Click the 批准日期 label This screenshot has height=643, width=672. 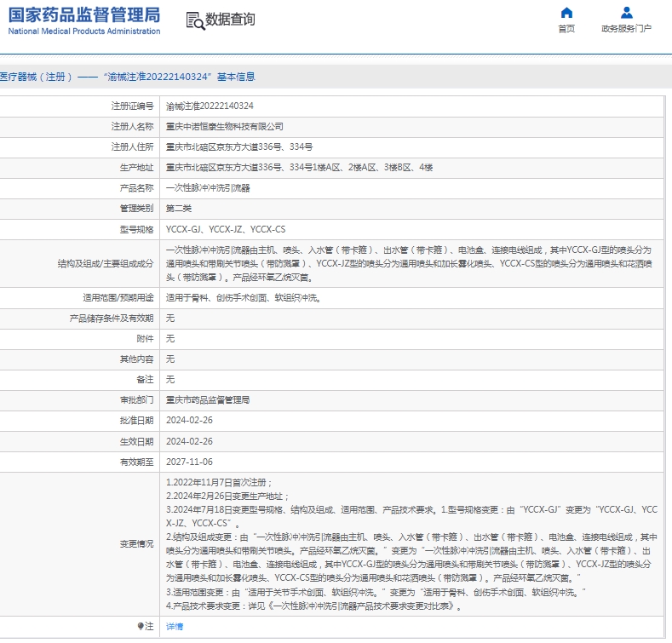tap(136, 420)
